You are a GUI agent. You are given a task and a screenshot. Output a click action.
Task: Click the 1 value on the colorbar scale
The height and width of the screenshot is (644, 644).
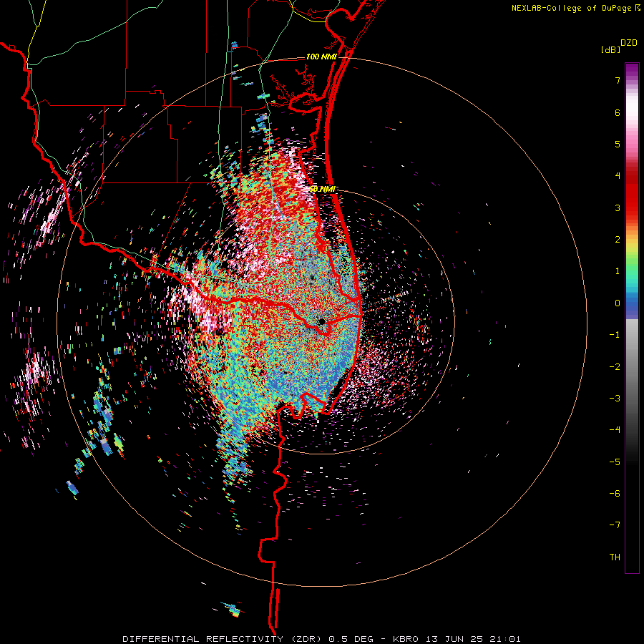[618, 271]
